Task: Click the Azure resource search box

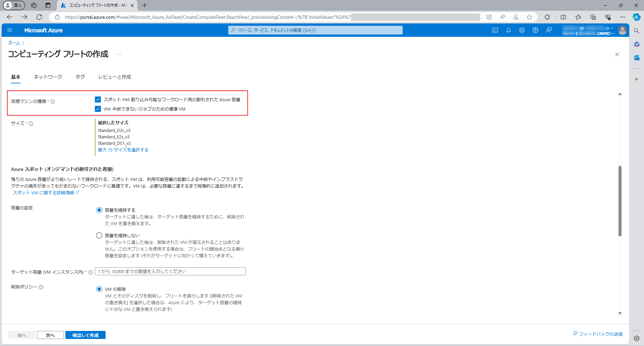Action: [x=315, y=30]
